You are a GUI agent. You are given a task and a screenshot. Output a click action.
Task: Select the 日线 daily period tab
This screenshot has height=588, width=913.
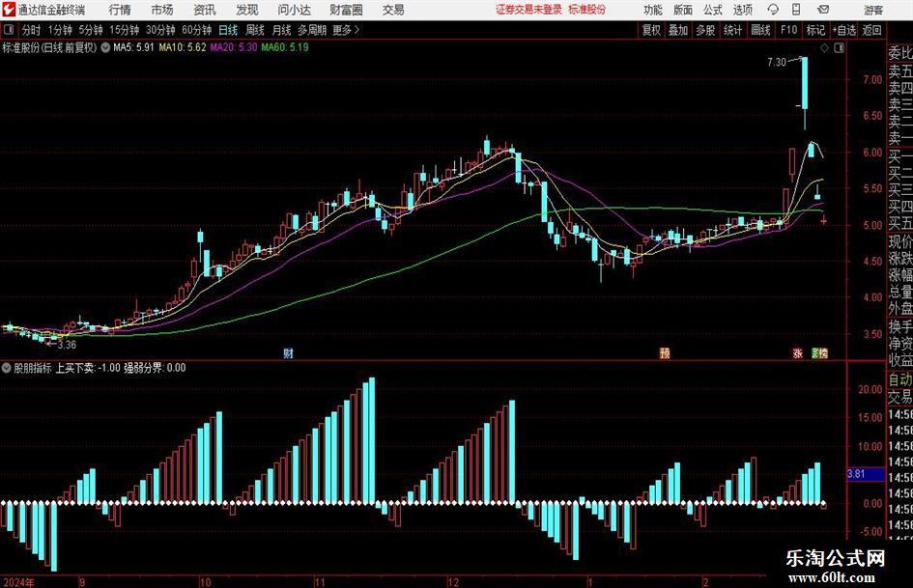click(228, 30)
